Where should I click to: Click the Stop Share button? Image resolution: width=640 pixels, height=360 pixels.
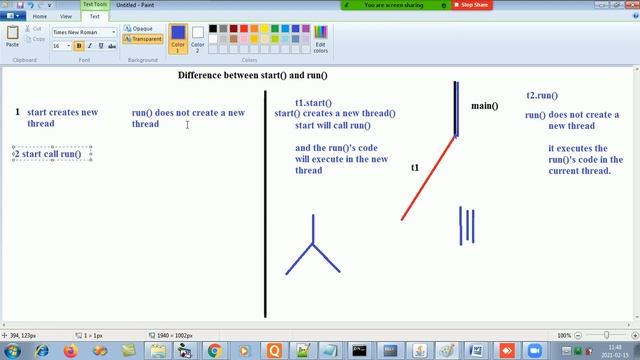point(471,5)
